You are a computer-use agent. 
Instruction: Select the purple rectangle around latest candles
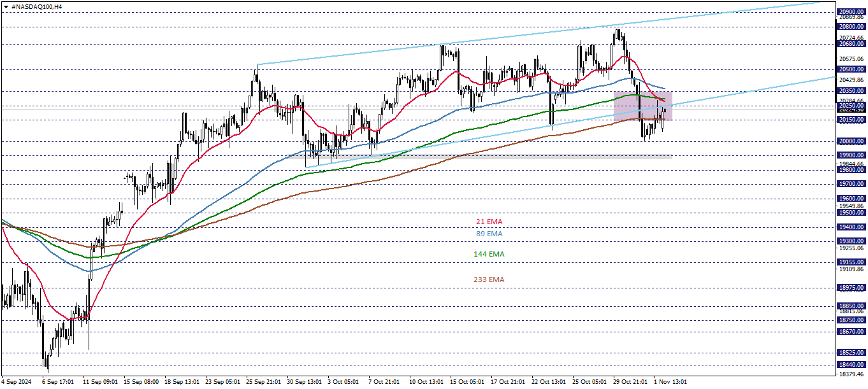[x=642, y=106]
